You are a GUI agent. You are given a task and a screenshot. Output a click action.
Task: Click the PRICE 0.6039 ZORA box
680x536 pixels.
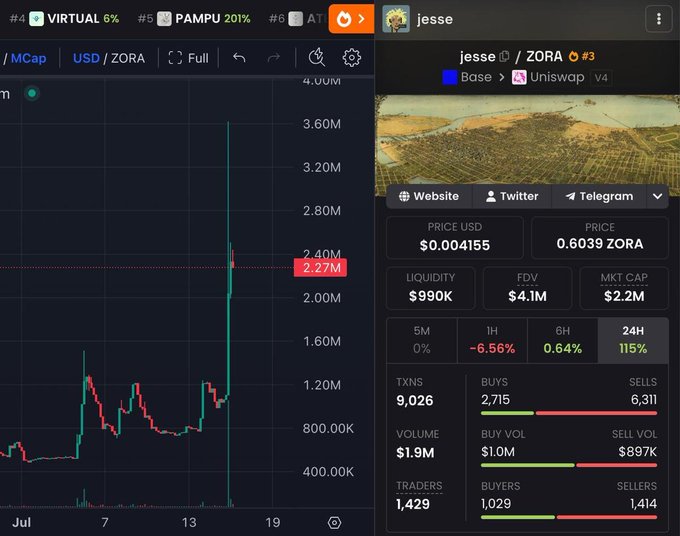[600, 238]
